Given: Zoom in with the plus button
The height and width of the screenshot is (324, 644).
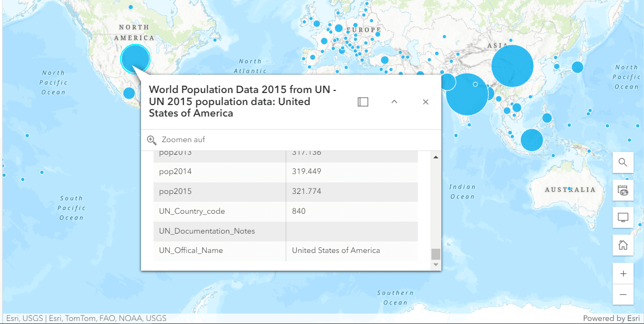Looking at the screenshot, I should coord(623,274).
